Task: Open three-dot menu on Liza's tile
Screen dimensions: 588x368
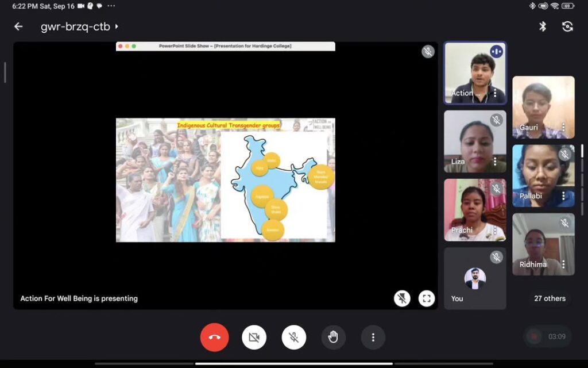Action: point(495,162)
